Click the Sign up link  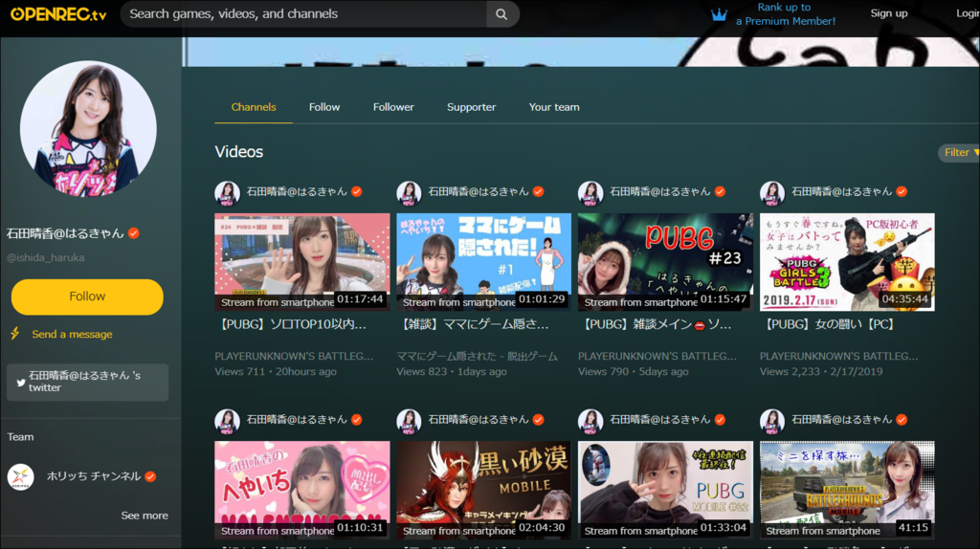(889, 13)
